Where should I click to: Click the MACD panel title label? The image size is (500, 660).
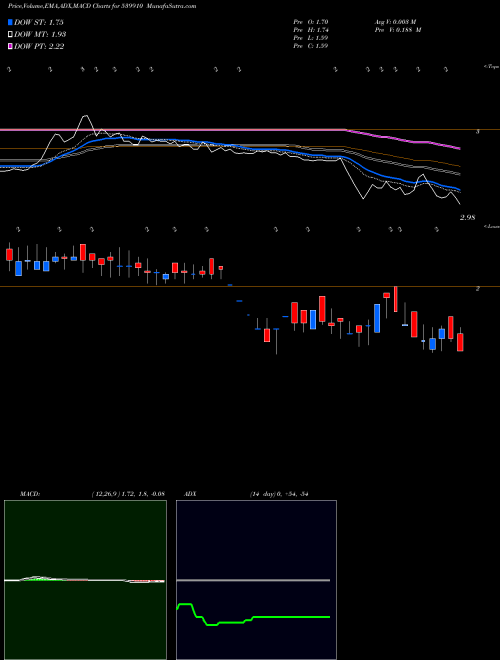pyautogui.click(x=29, y=494)
